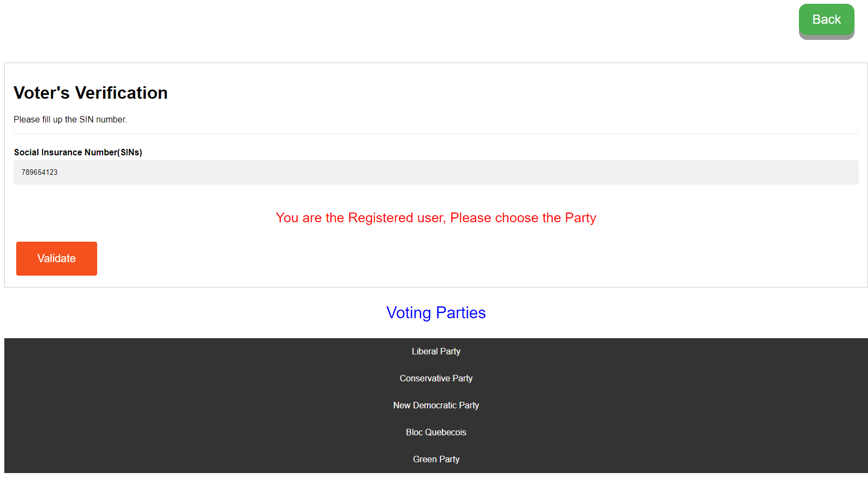
Task: Click the word 'Parties' in the blue heading
Action: click(x=460, y=313)
